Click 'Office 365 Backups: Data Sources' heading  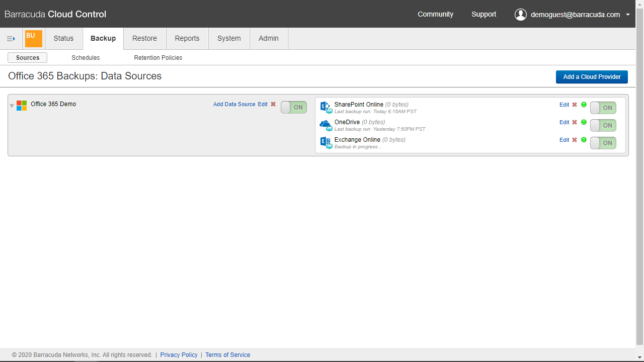(85, 76)
